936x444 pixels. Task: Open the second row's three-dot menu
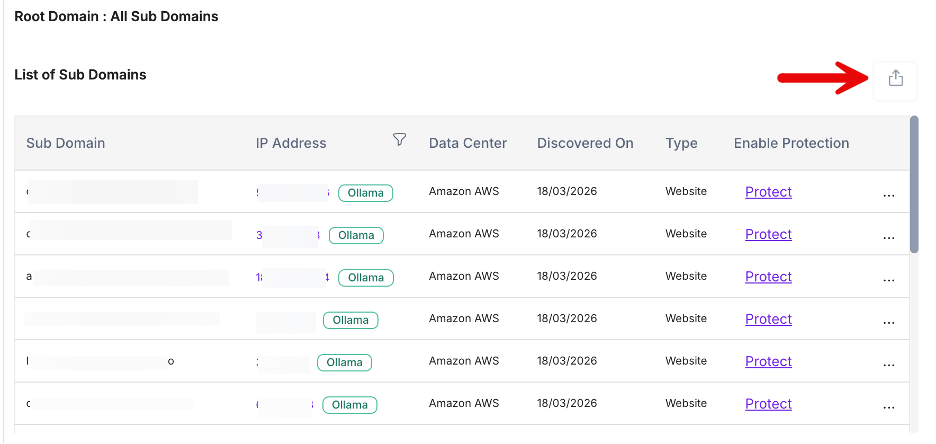[x=889, y=238]
